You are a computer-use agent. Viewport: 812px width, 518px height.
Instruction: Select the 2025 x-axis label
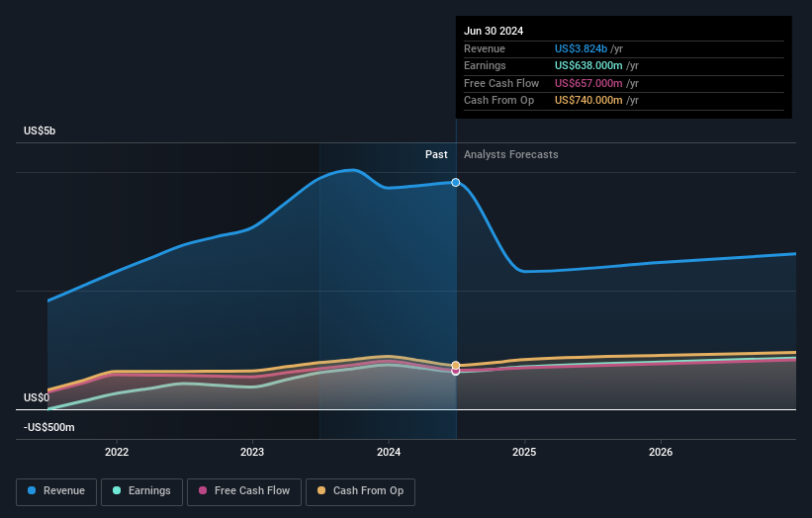pyautogui.click(x=524, y=452)
